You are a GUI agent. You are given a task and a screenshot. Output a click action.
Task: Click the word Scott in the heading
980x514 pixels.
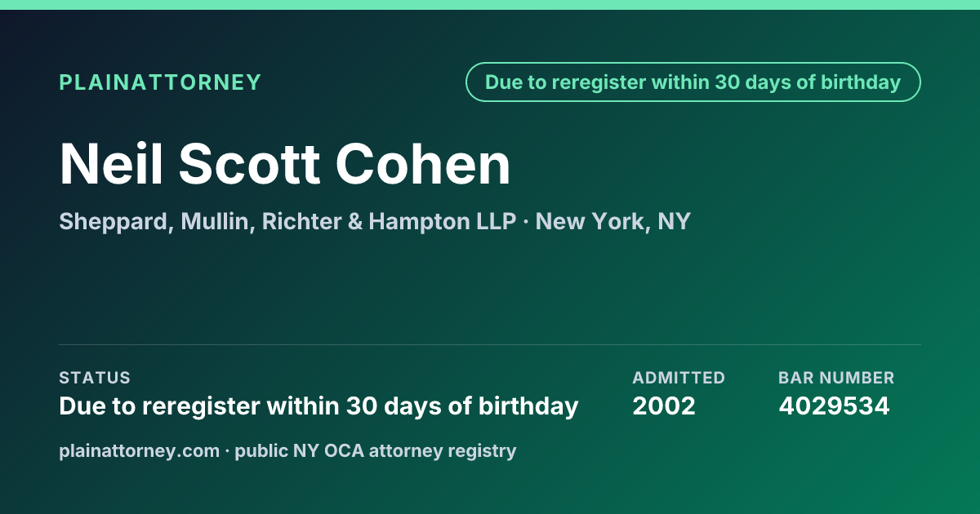(250, 164)
